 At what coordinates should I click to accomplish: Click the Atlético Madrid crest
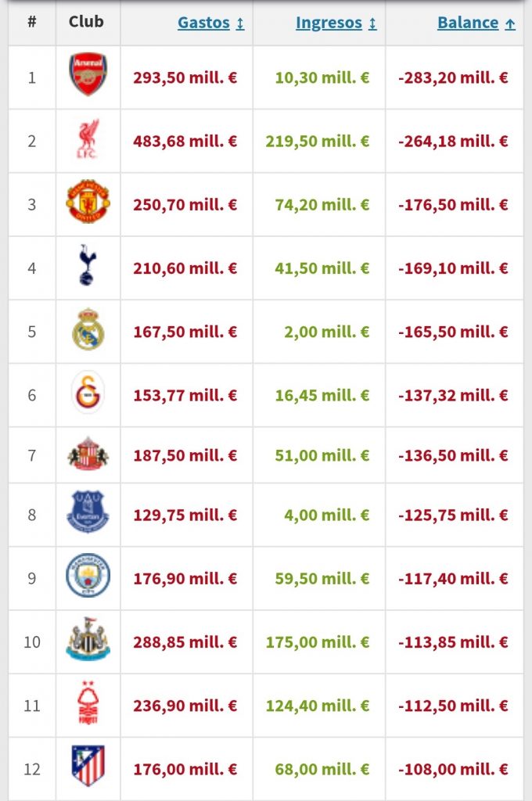(x=88, y=767)
